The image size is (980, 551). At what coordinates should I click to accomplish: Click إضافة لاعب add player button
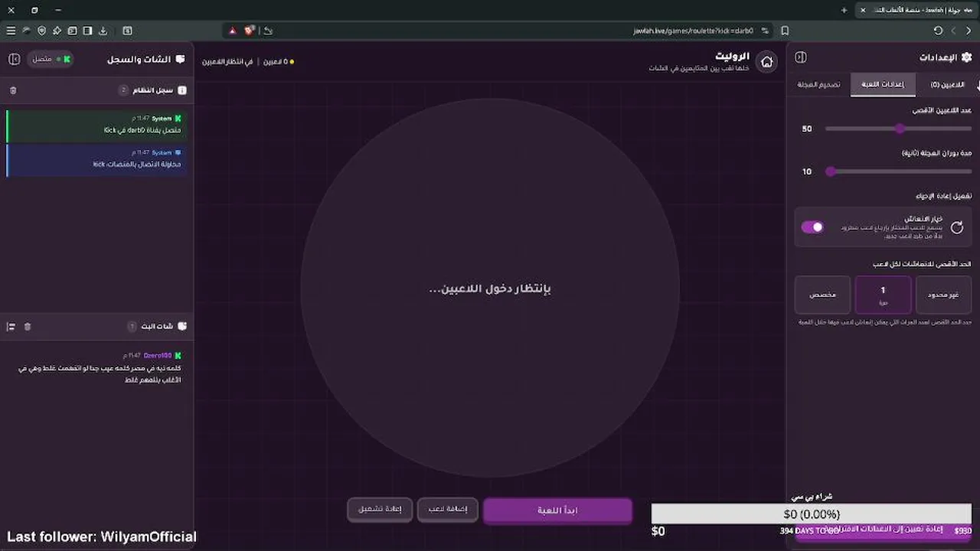447,510
